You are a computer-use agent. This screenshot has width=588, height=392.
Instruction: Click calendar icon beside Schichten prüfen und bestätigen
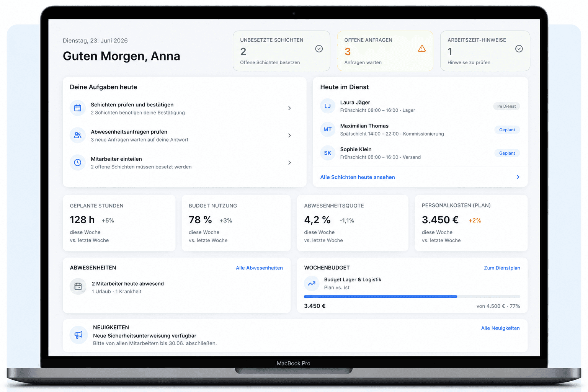[x=78, y=108]
